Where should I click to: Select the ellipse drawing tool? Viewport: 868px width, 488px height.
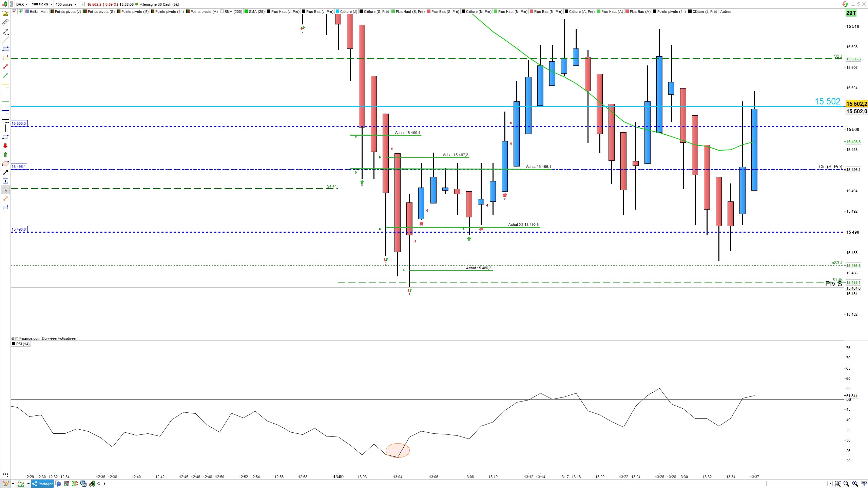(x=5, y=163)
